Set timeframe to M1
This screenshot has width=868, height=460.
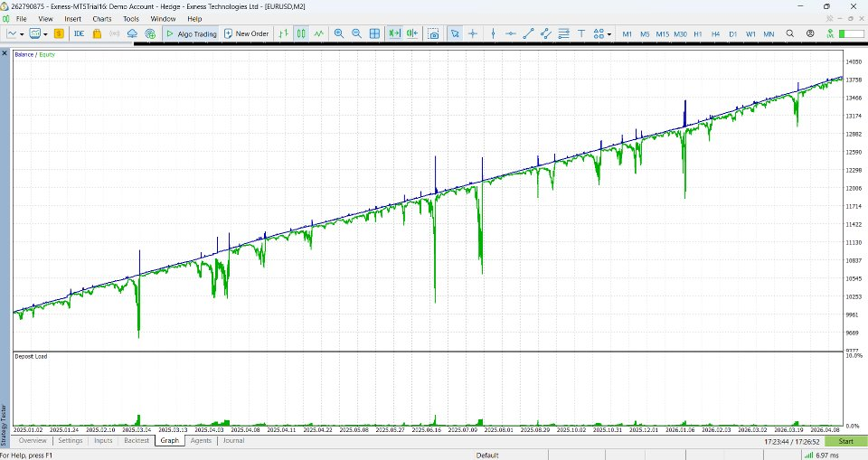[627, 33]
